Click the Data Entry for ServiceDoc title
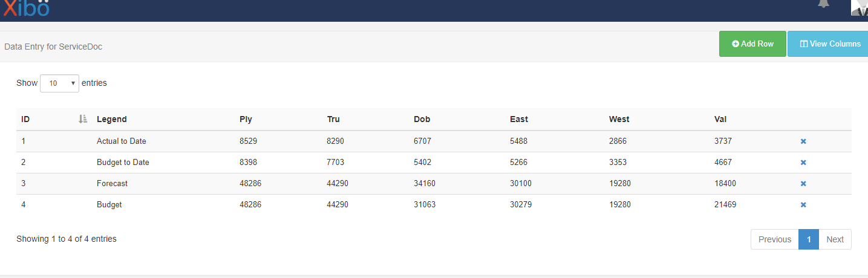868x278 pixels. pyautogui.click(x=53, y=47)
